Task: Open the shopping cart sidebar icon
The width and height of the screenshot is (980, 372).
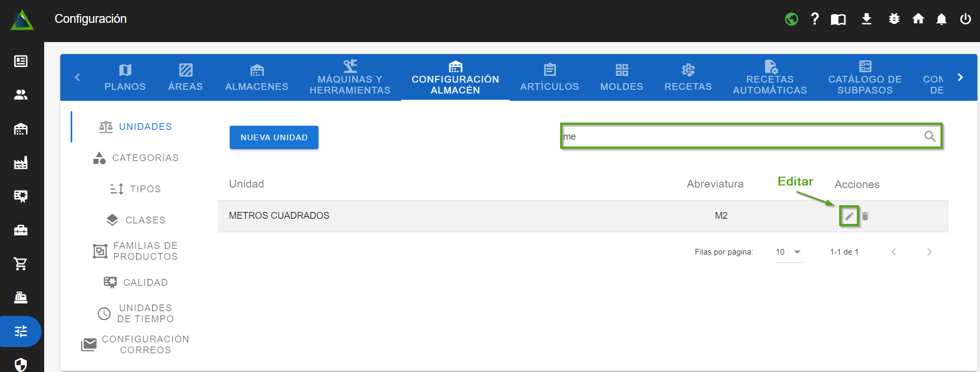Action: [21, 264]
